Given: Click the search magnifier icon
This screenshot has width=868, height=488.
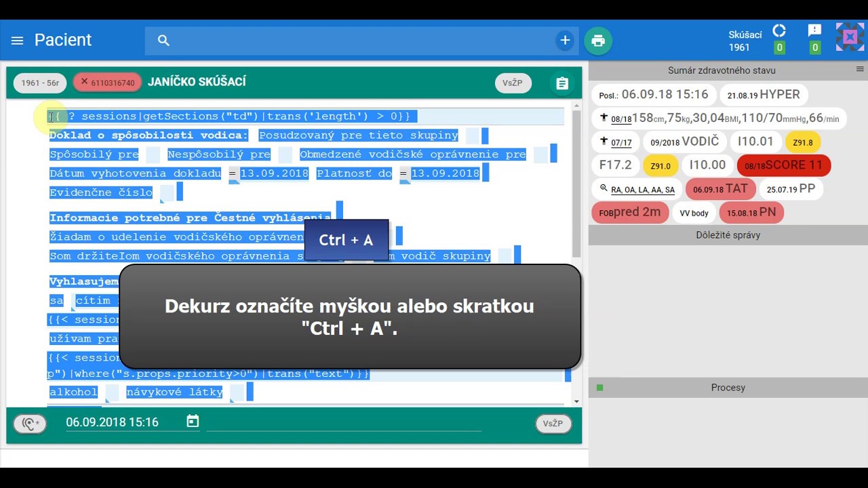Looking at the screenshot, I should (x=163, y=41).
